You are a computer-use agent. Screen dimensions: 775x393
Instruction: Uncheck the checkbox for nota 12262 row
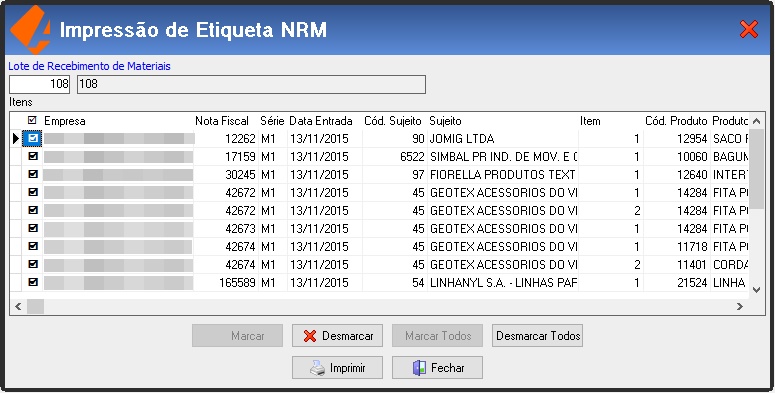point(33,138)
